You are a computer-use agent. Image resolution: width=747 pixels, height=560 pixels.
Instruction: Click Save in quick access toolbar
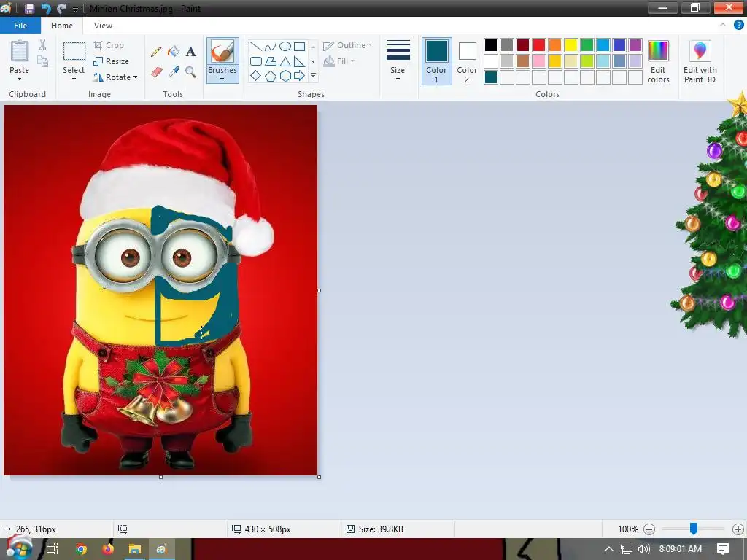tap(29, 8)
